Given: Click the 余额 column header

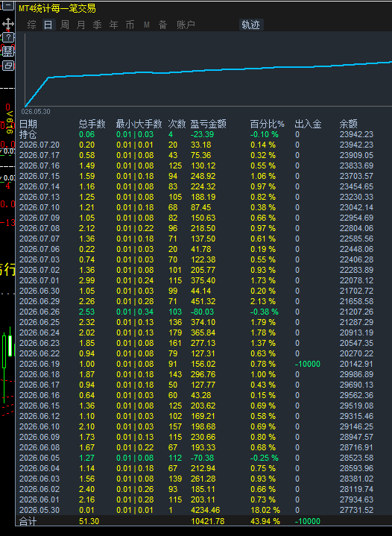Looking at the screenshot, I should point(349,124).
